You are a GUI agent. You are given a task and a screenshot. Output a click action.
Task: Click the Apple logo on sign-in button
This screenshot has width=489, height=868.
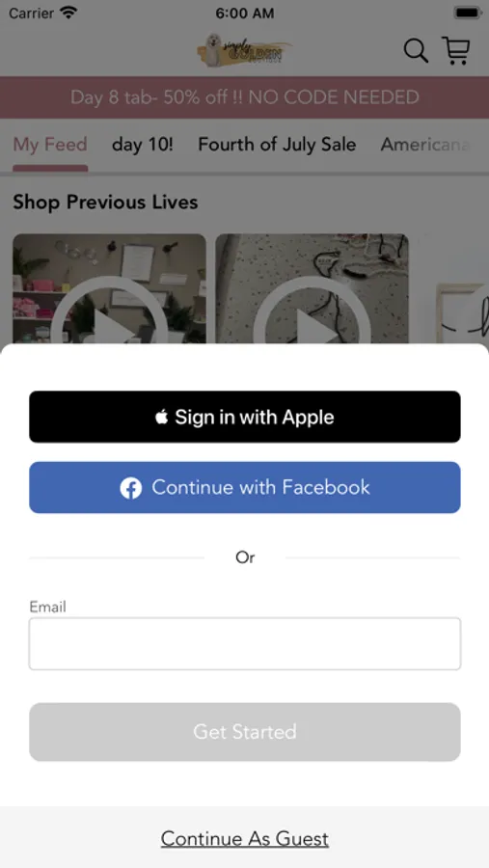coord(162,417)
